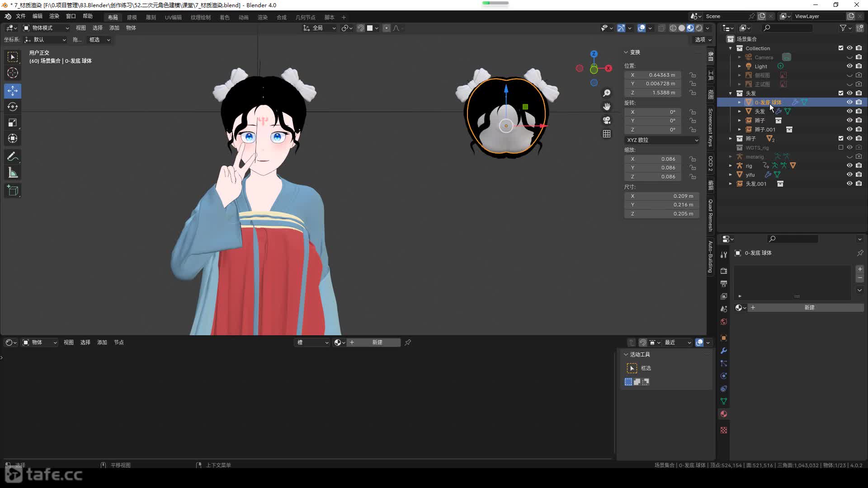Open the 编辑 menu
868x488 pixels.
38,16
